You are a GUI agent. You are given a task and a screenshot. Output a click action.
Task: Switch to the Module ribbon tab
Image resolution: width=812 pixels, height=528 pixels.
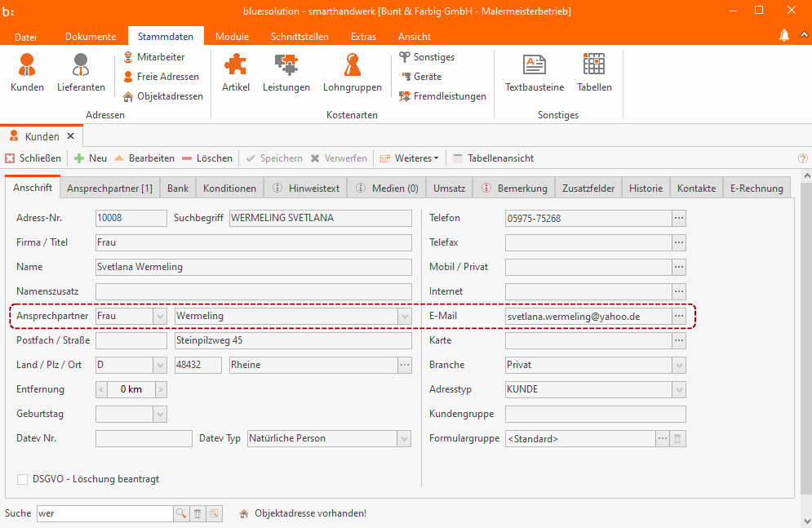coord(232,37)
